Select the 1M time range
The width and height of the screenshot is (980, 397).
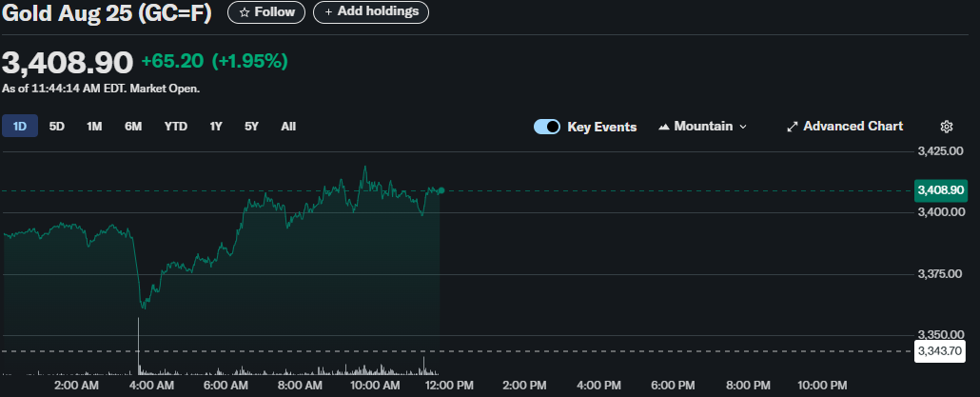click(94, 127)
